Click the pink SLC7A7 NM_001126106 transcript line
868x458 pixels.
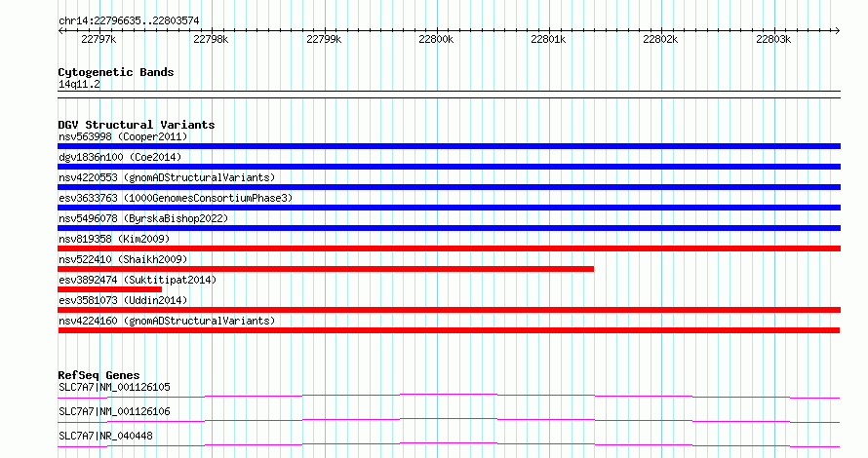click(x=449, y=420)
